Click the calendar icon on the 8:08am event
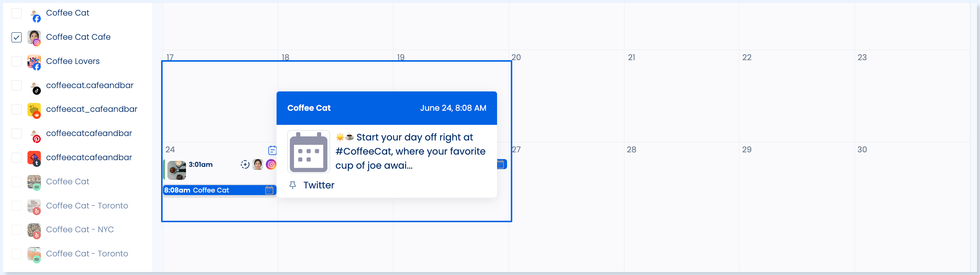The image size is (980, 275). tap(269, 190)
